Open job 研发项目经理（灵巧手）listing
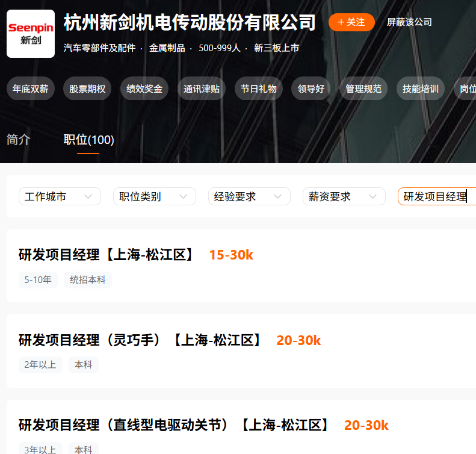This screenshot has height=454, width=476. point(140,340)
